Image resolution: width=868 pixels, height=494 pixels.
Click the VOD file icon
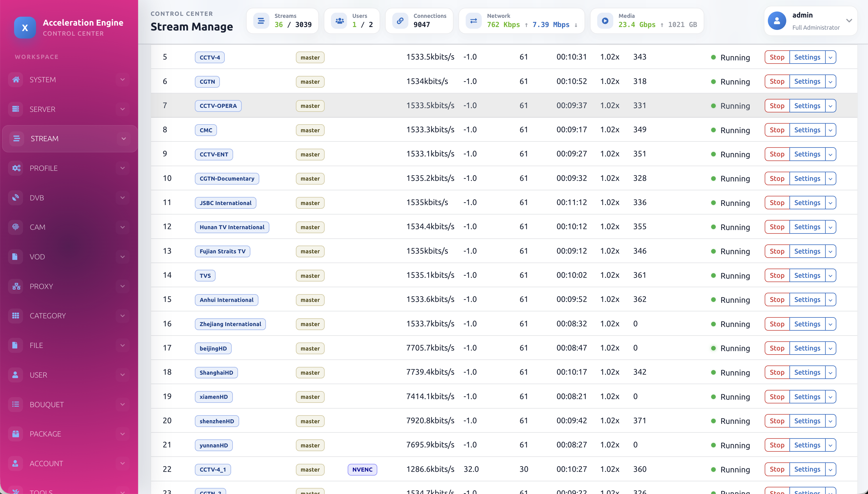coord(16,256)
